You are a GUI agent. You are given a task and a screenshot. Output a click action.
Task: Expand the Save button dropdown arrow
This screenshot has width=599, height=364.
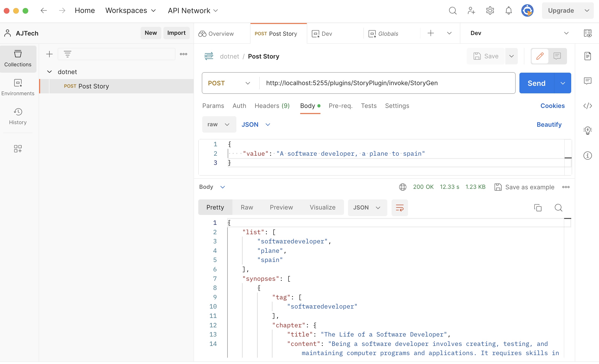coord(513,56)
